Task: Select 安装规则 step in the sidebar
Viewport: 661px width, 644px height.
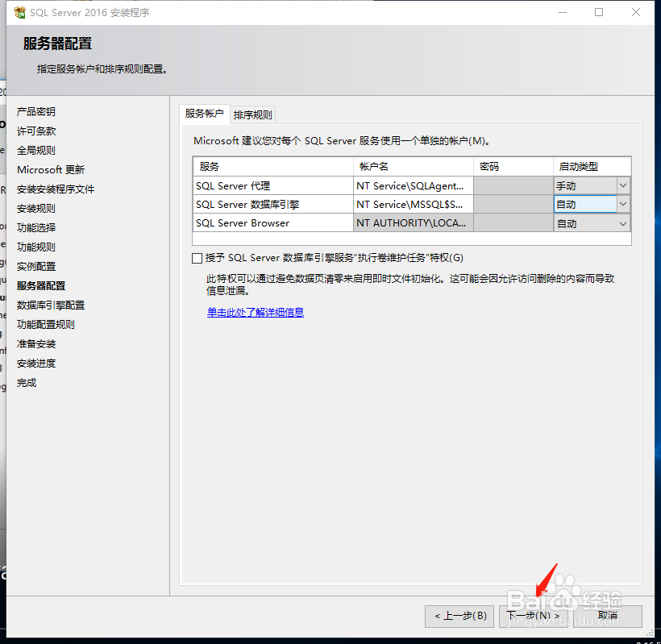Action: [36, 209]
